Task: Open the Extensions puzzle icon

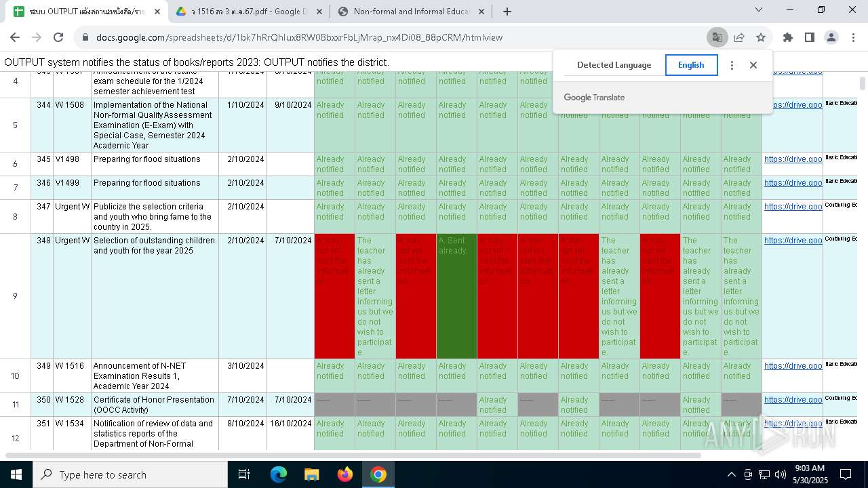Action: click(x=788, y=38)
